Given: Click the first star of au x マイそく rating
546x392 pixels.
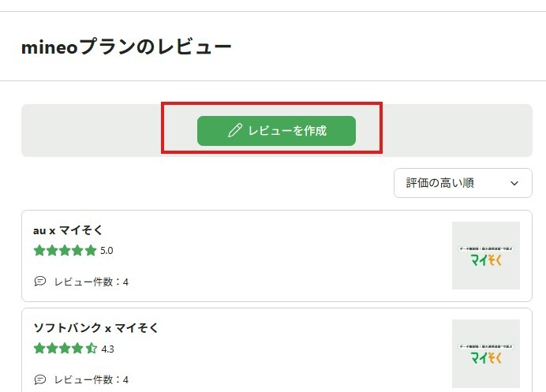Looking at the screenshot, I should click(x=39, y=251).
